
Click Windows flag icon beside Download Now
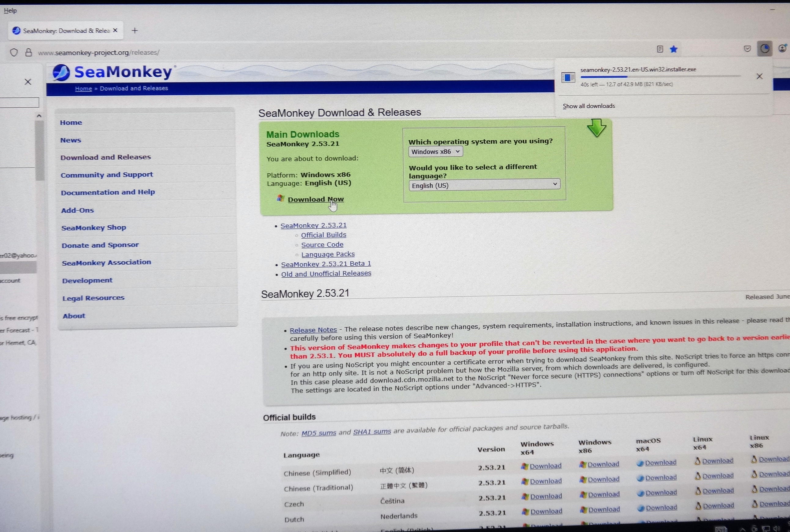coord(281,198)
